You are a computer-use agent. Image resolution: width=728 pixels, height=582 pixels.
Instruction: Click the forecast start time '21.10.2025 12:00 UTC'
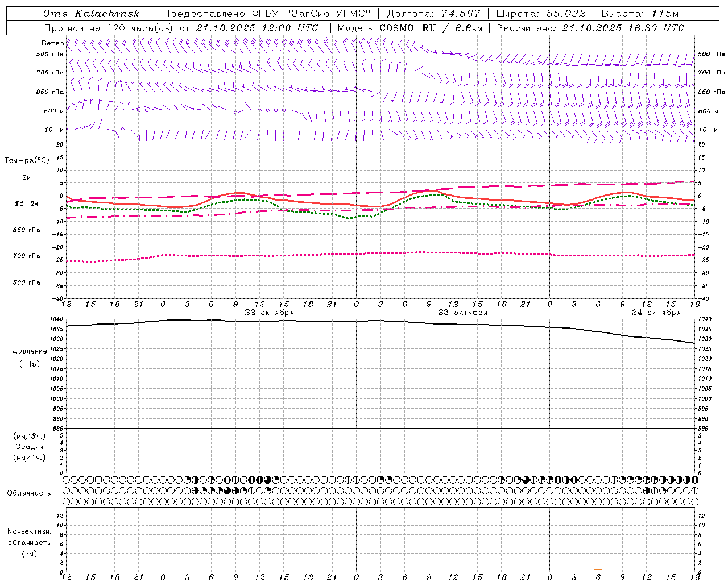(257, 28)
